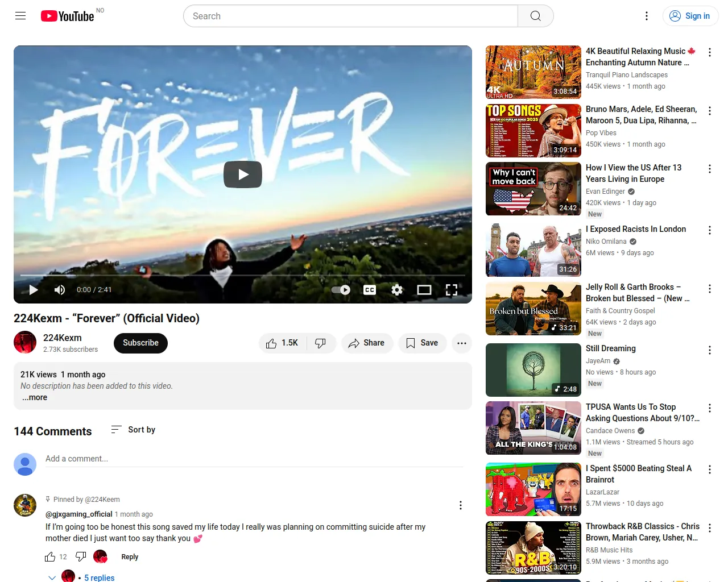Viewport: 728px width, 582px height.
Task: Click "LazarLazar" channel name
Action: [x=602, y=492]
